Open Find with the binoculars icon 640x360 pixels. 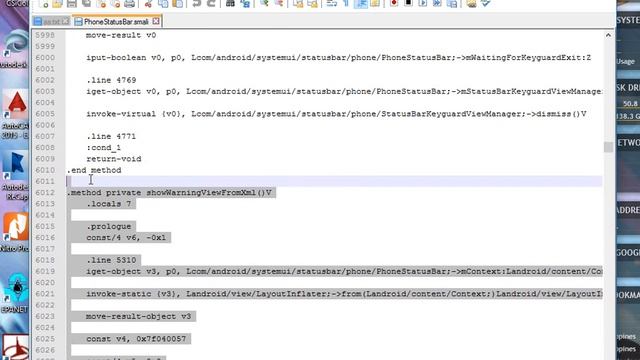(x=230, y=4)
